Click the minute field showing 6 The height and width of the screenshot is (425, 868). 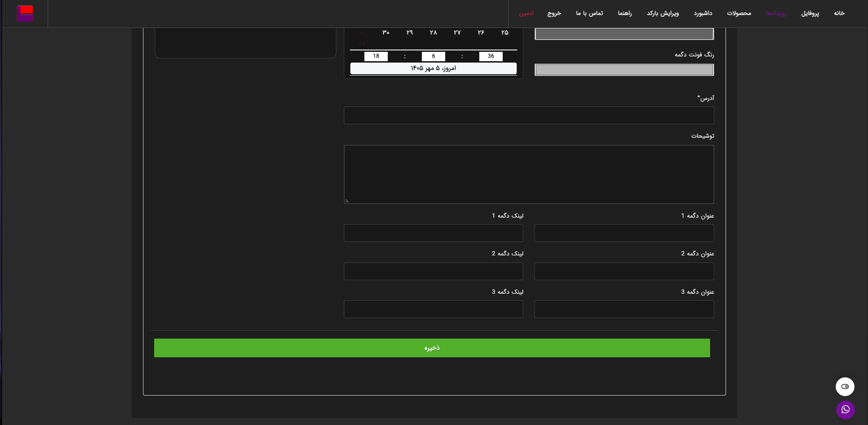pos(434,56)
